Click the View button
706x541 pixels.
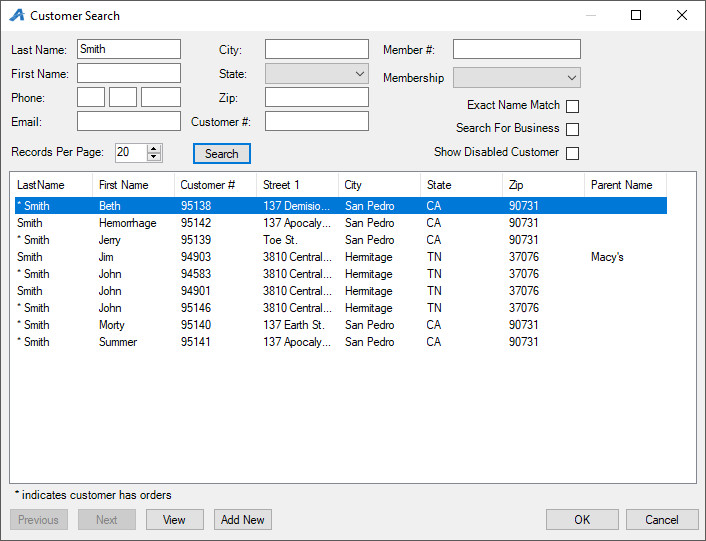point(175,520)
